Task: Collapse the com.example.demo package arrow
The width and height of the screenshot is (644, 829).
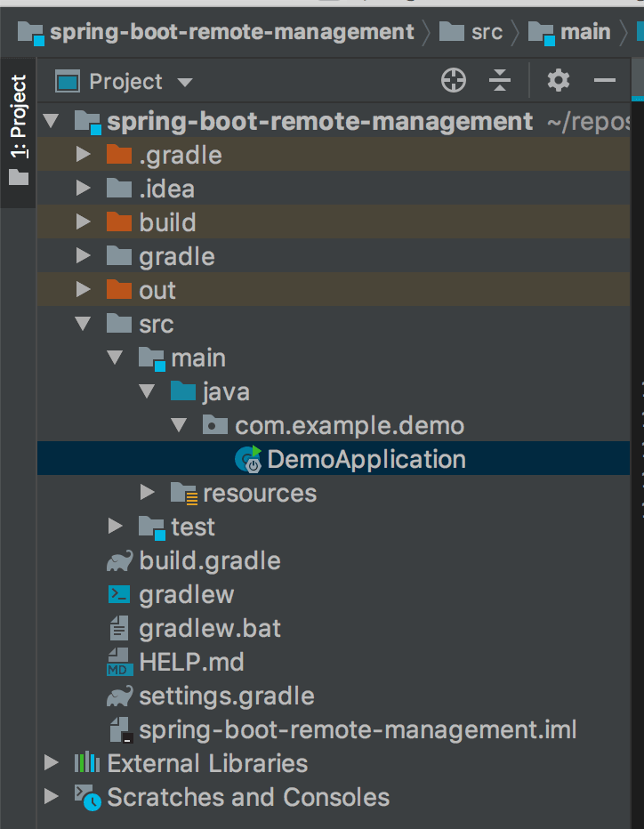Action: click(180, 425)
